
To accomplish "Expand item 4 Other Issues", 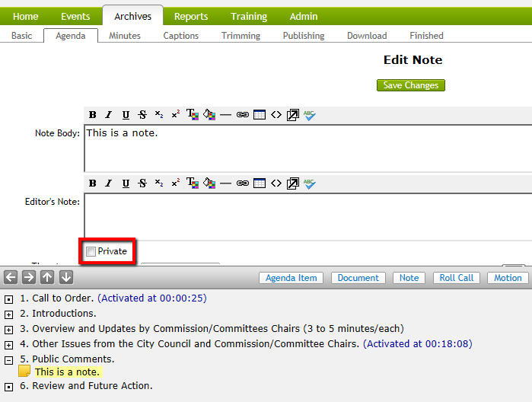I will pyautogui.click(x=9, y=346).
